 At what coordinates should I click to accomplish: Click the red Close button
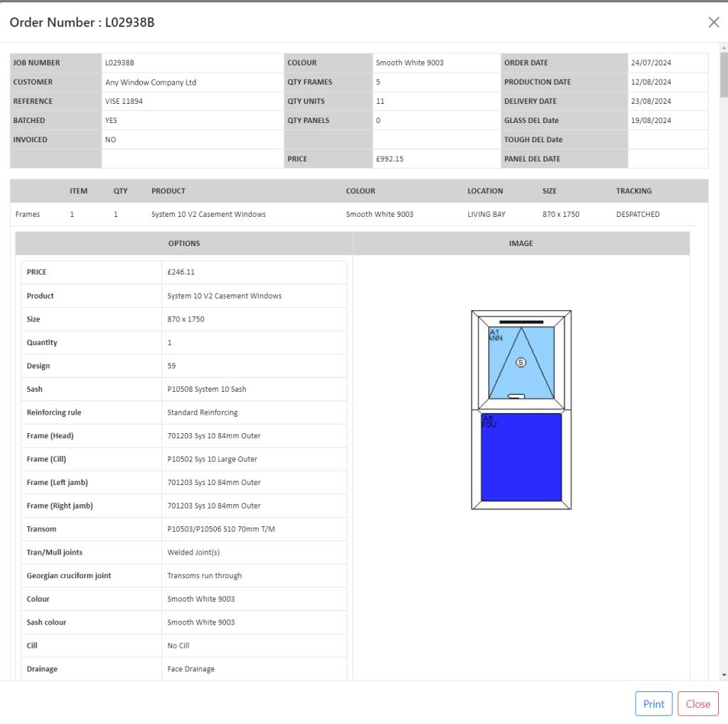pyautogui.click(x=697, y=703)
